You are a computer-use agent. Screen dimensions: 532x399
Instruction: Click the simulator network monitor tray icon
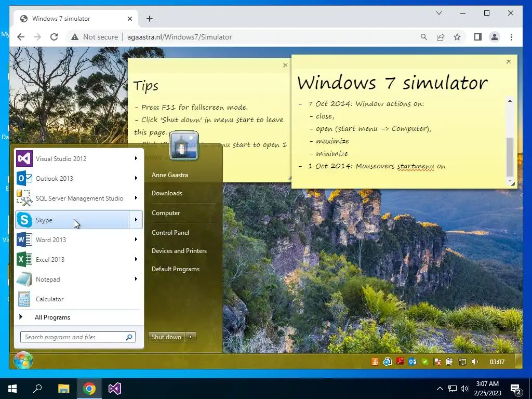[x=462, y=362]
